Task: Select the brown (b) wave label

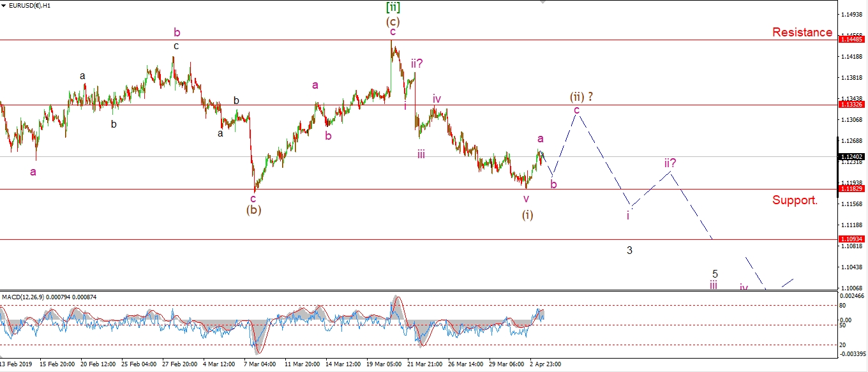Action: pos(254,209)
